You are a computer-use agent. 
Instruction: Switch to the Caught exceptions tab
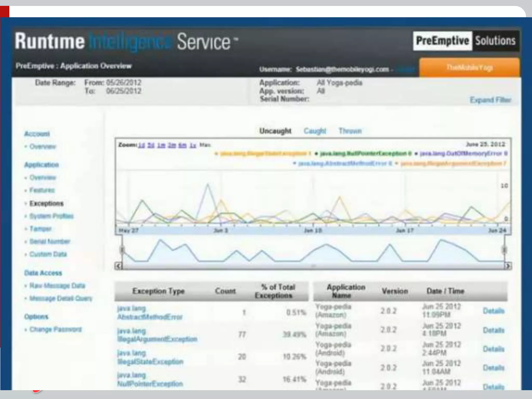pos(315,131)
